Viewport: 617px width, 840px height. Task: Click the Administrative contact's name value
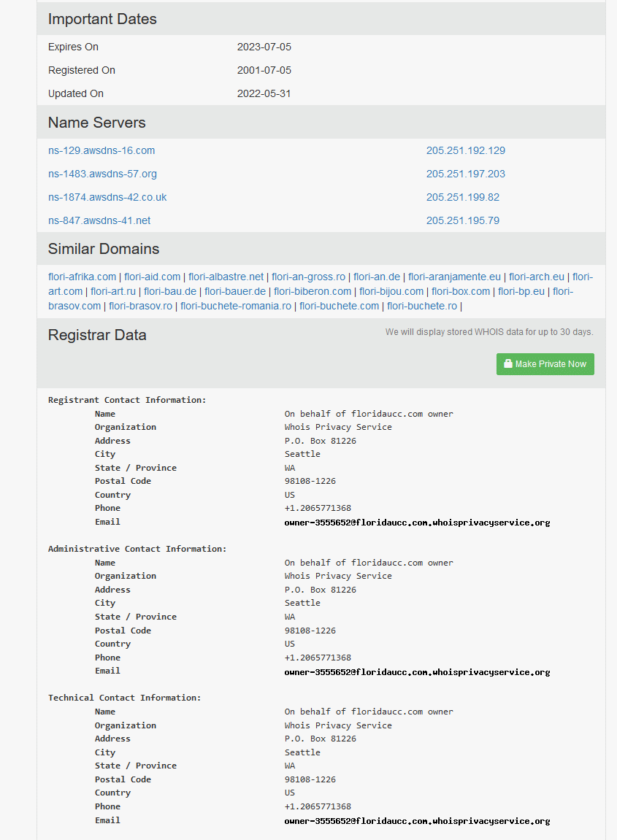pos(369,563)
